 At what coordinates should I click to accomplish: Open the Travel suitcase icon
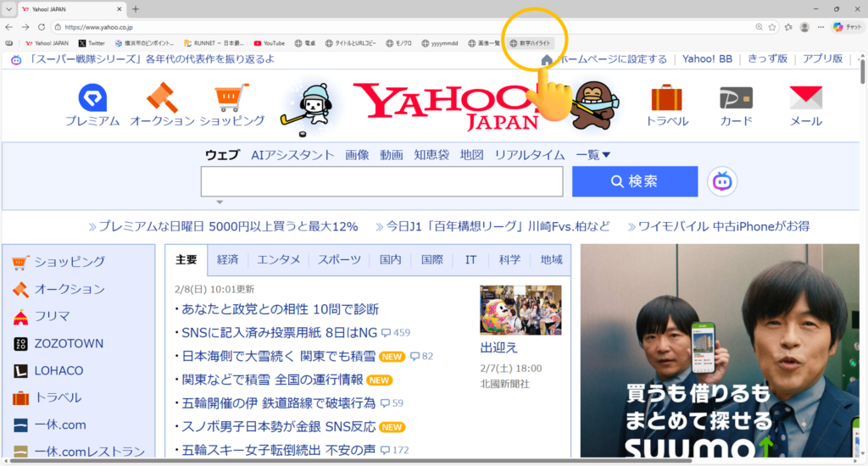(x=667, y=99)
